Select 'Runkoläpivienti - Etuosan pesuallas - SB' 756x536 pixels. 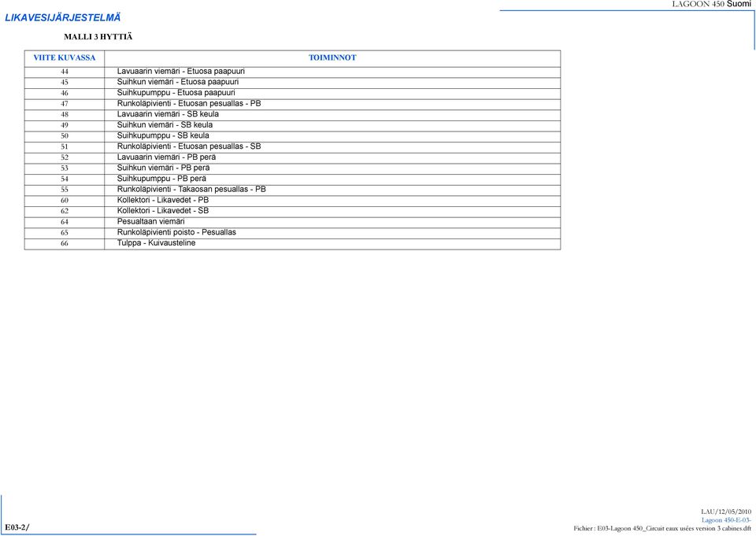pos(189,146)
